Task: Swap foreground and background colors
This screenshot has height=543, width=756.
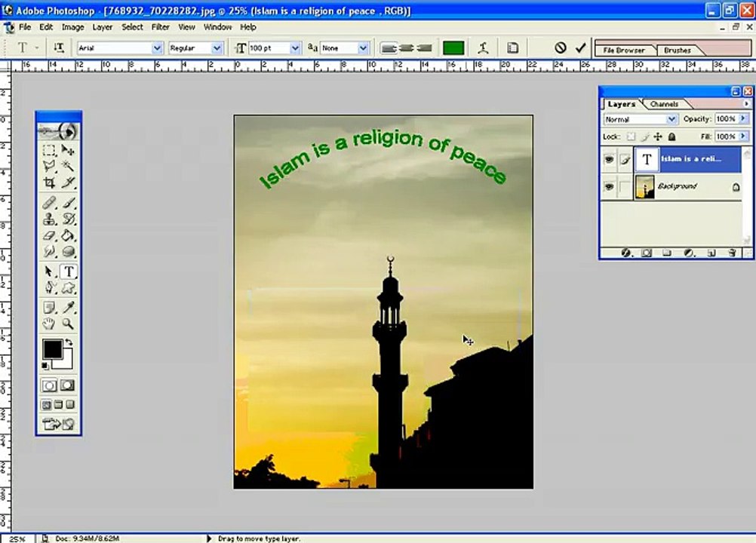Action: click(x=69, y=342)
